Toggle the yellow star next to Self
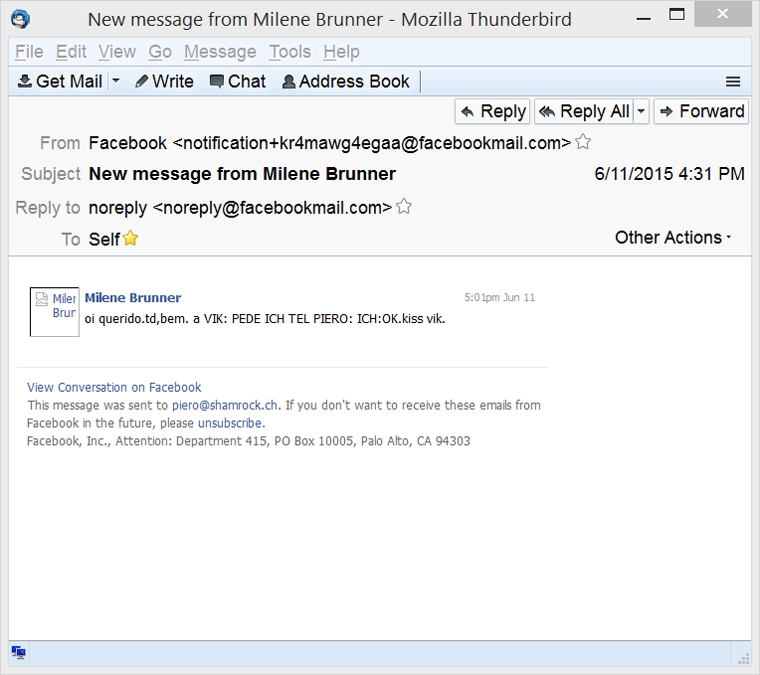 pos(130,238)
